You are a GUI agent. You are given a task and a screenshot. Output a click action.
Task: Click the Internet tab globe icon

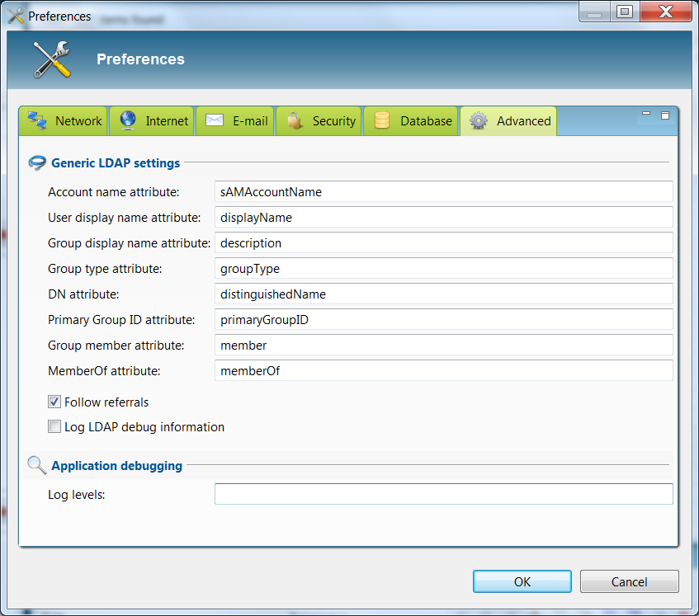[128, 120]
